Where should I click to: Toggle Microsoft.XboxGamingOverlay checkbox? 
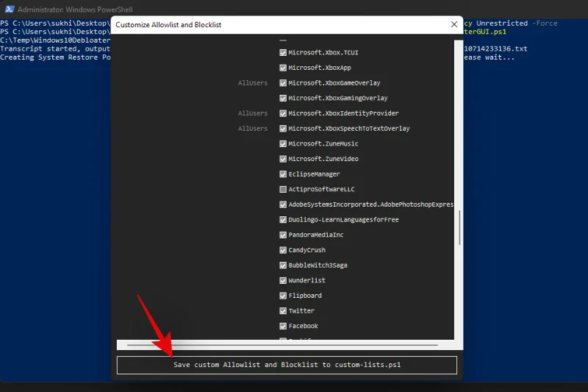283,98
